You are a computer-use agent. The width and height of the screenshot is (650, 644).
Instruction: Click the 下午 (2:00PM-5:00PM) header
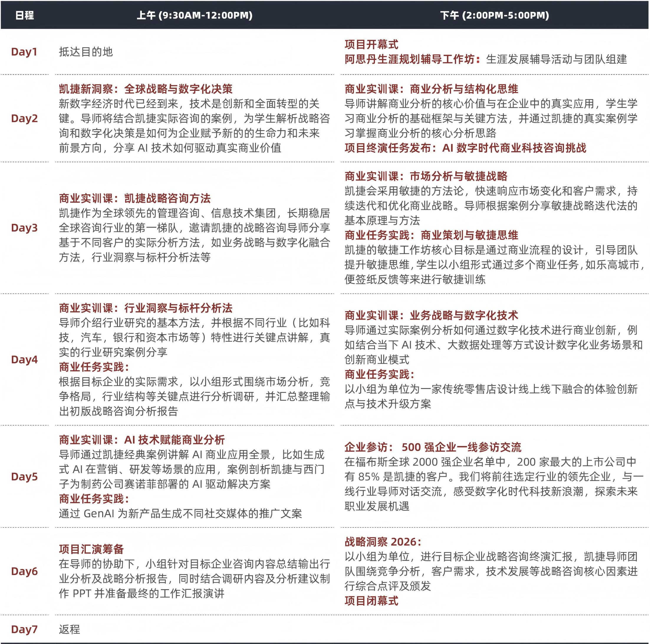(x=495, y=15)
